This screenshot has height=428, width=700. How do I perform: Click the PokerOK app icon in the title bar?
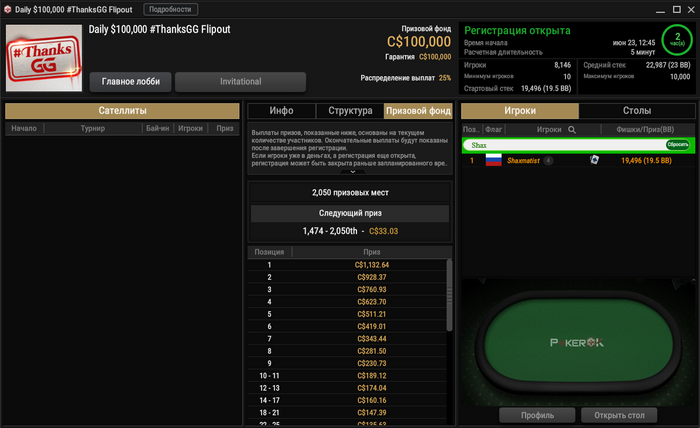point(8,9)
